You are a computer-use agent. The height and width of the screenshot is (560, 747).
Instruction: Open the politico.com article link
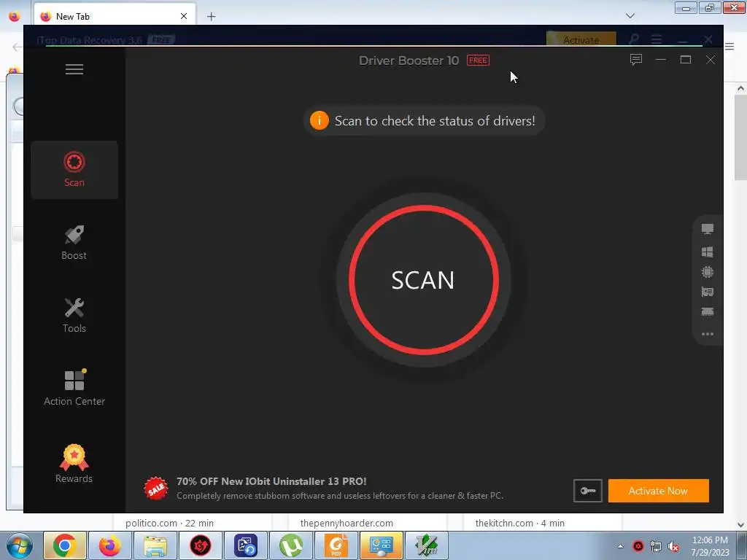point(169,523)
